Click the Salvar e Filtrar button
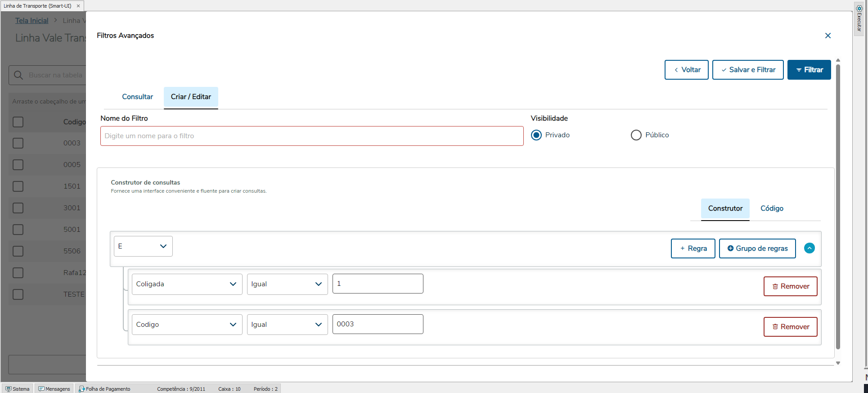 click(x=747, y=70)
